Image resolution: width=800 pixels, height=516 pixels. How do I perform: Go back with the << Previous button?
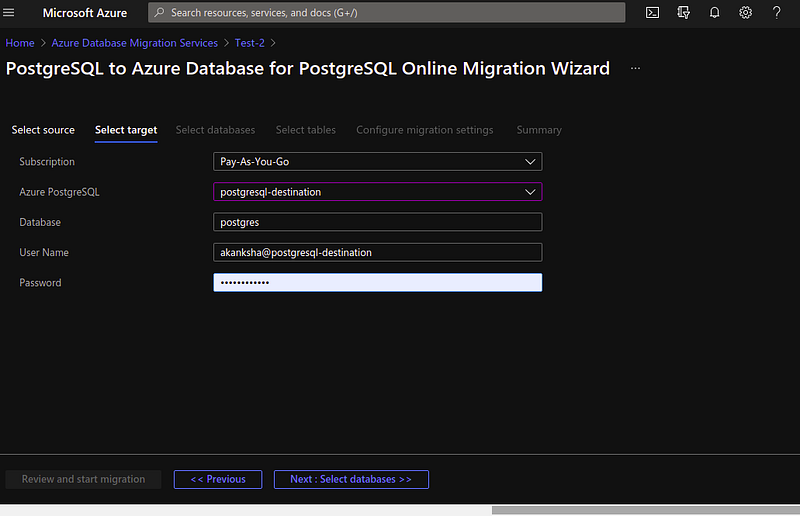click(x=218, y=479)
